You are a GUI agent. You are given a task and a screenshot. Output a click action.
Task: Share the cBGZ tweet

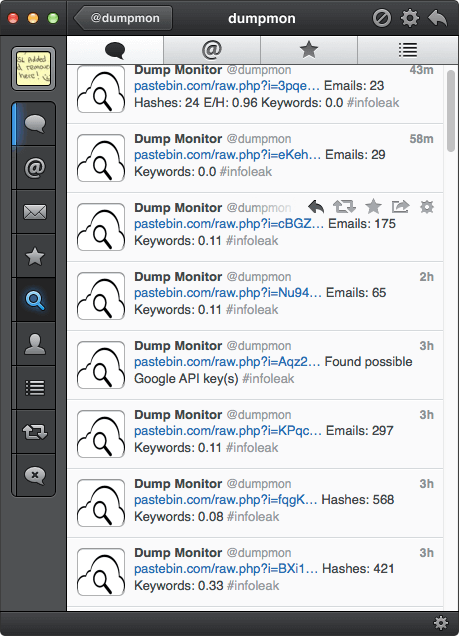[400, 207]
